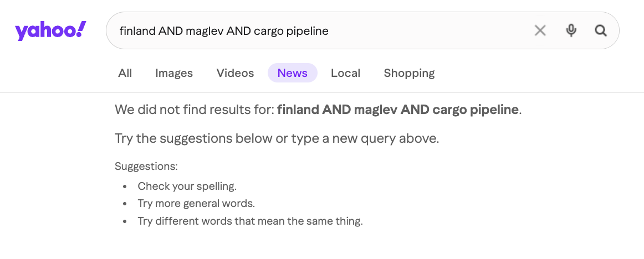The height and width of the screenshot is (259, 644).
Task: Switch to the Local tab
Action: coord(345,73)
